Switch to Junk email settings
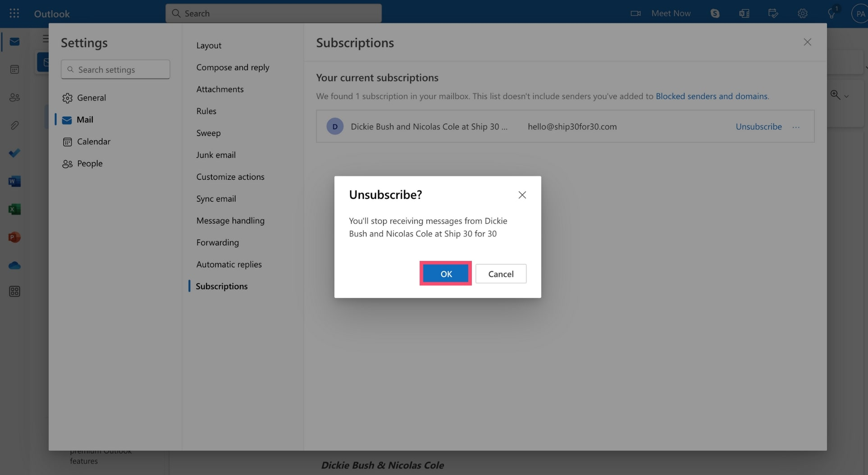This screenshot has height=475, width=868. pos(216,155)
